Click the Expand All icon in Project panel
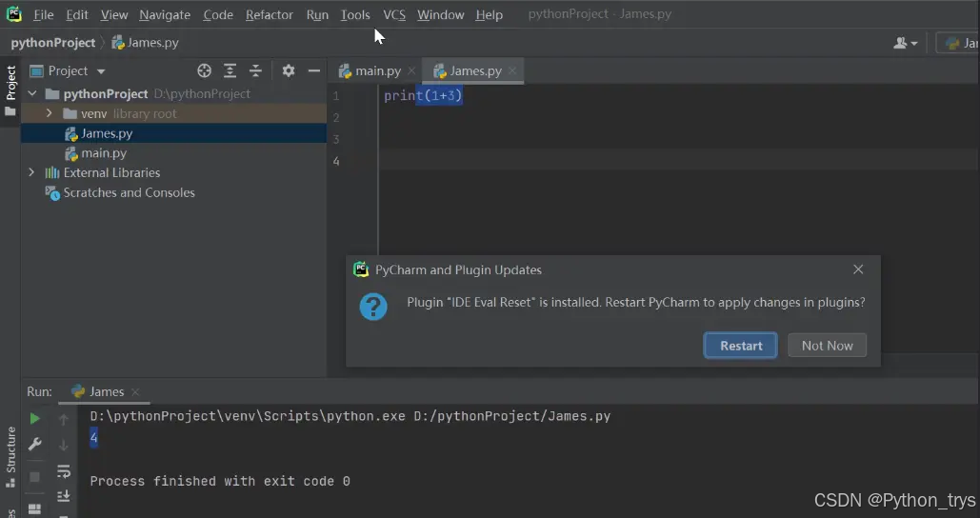Viewport: 980px width, 518px height. pos(230,70)
